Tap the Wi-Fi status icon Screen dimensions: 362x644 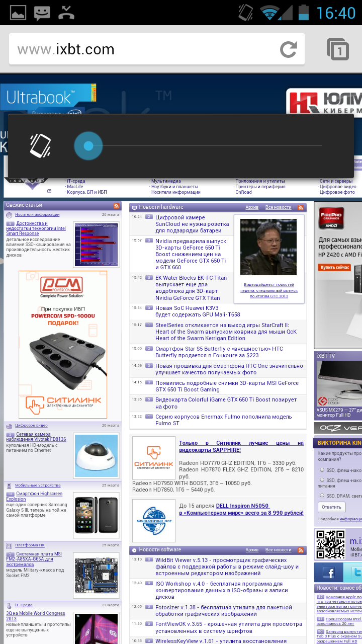(270, 13)
